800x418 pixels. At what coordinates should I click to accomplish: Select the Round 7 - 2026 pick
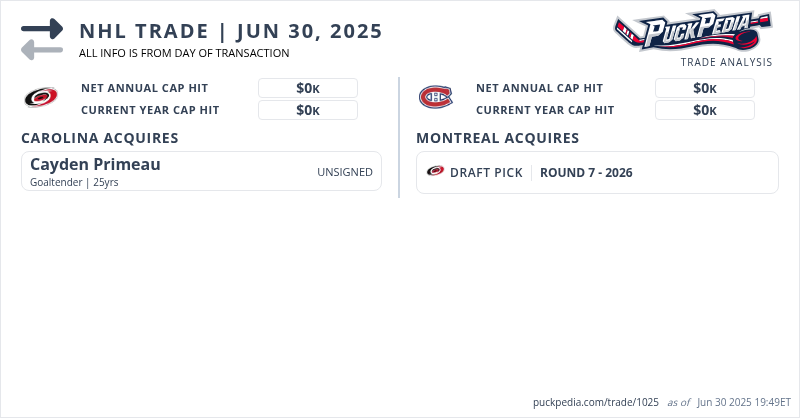(x=586, y=173)
